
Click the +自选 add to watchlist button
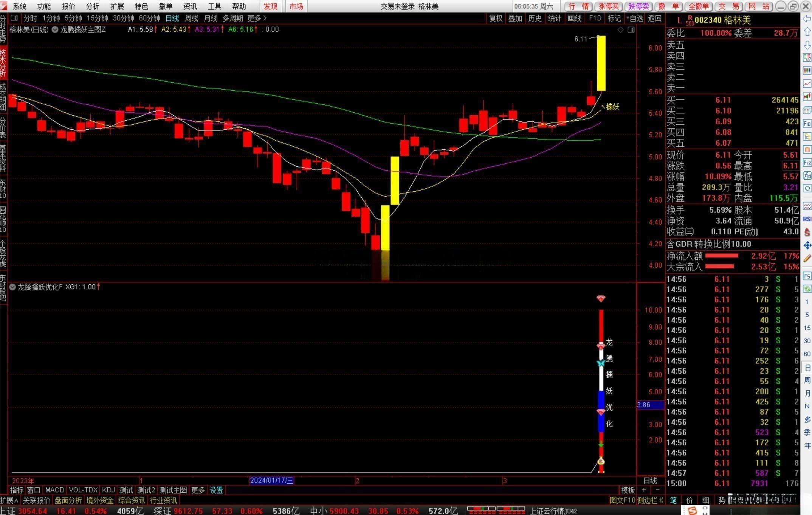coord(635,18)
